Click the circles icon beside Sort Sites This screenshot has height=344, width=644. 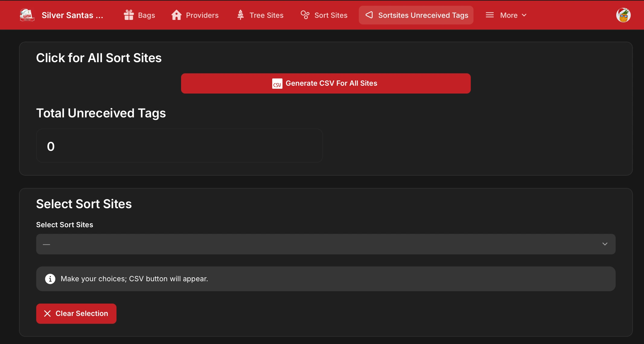(305, 15)
